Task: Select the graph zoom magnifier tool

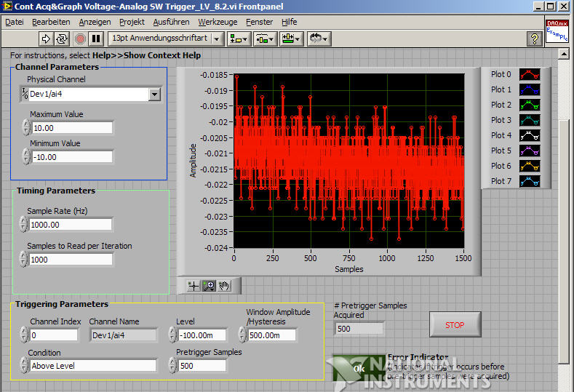Action: click(x=209, y=286)
